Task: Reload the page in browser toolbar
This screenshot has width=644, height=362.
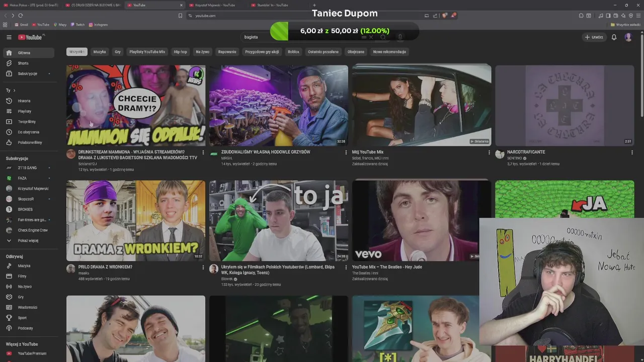Action: click(21, 16)
